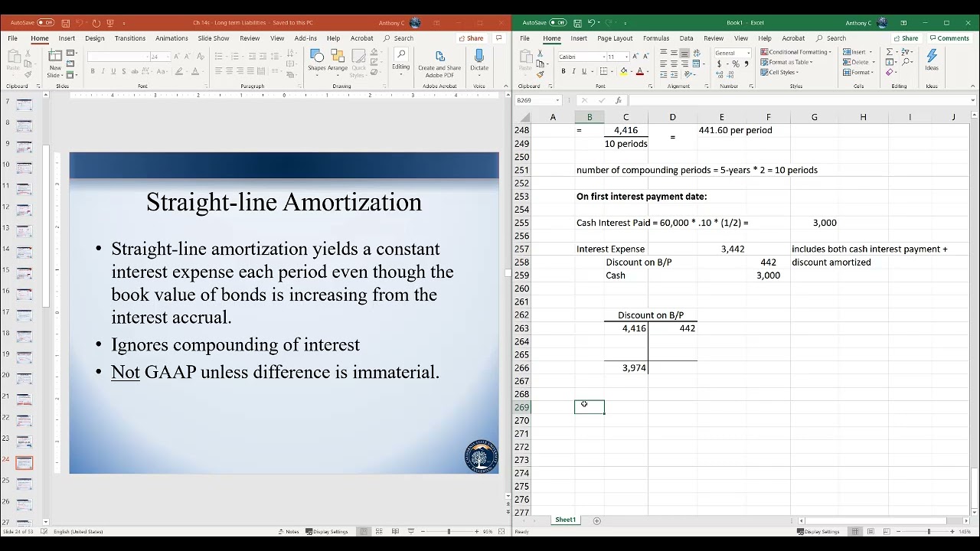Click Comments button in Excel
Image resolution: width=980 pixels, height=551 pixels.
(949, 38)
